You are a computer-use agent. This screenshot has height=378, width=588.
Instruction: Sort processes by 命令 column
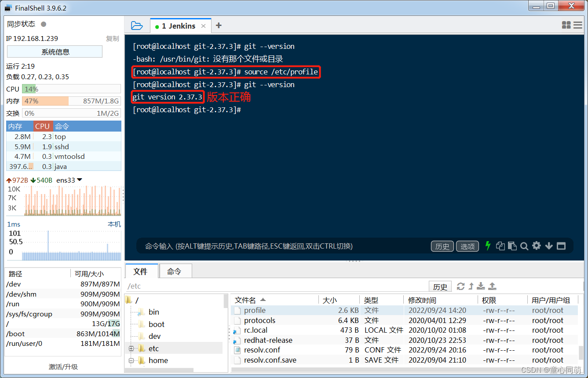pyautogui.click(x=87, y=126)
